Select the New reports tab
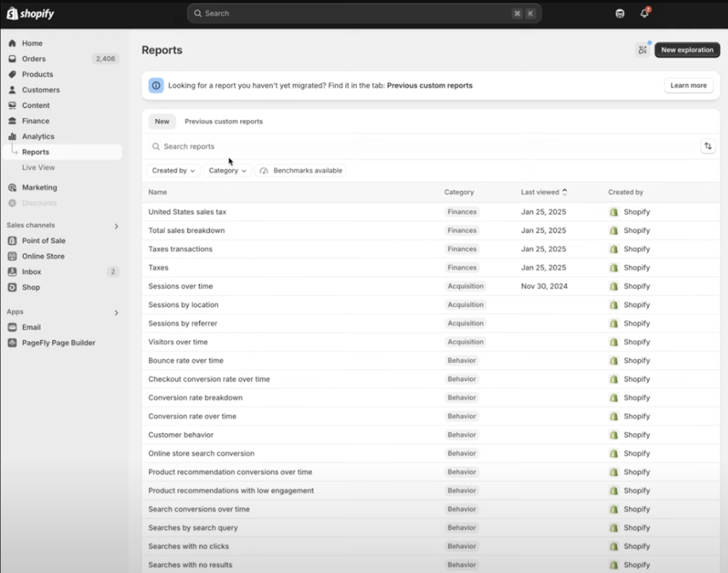This screenshot has width=728, height=573. coord(162,121)
